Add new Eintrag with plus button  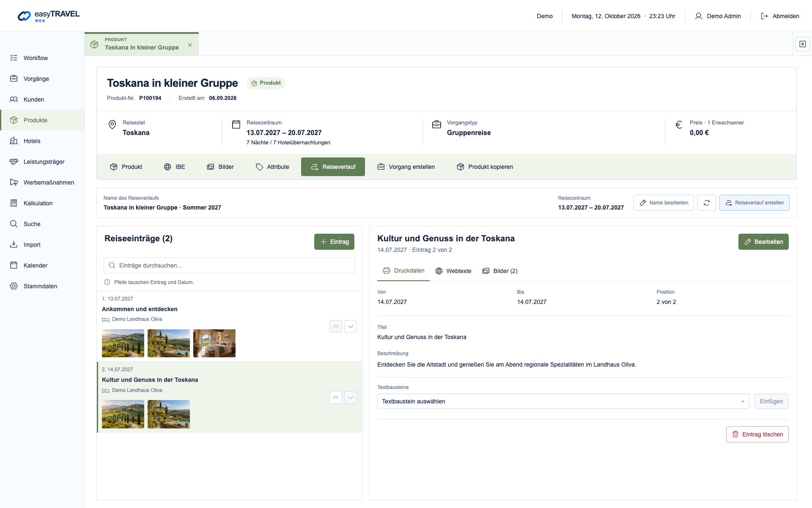pyautogui.click(x=334, y=242)
